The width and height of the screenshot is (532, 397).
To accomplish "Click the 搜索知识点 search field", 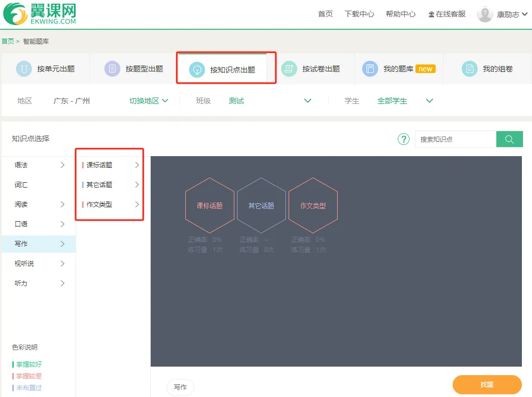I will point(456,139).
